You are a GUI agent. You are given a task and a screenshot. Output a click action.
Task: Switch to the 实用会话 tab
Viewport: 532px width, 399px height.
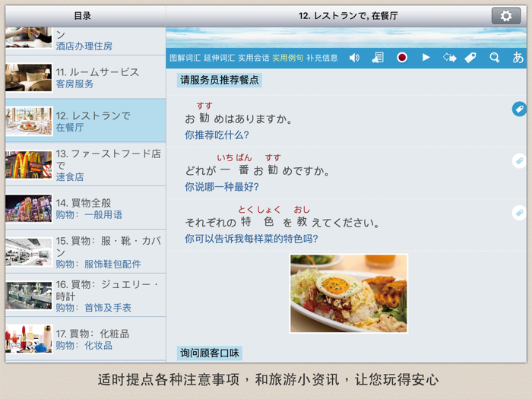click(253, 58)
